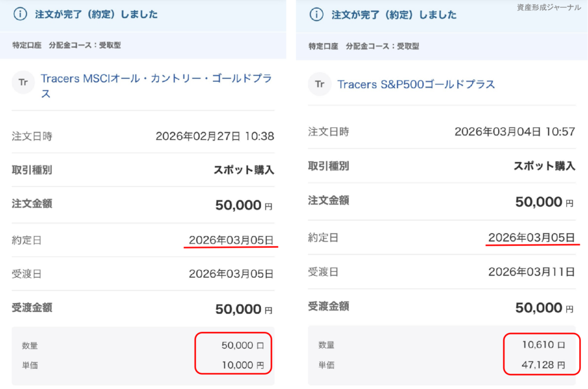Click the Tr fund logo for the S&P500 fund

(x=319, y=84)
